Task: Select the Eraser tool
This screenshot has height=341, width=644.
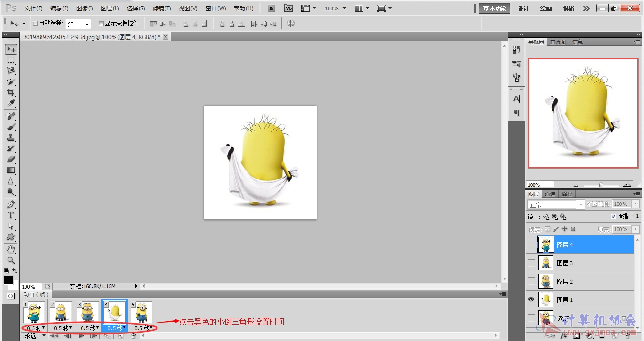Action: pos(11,159)
